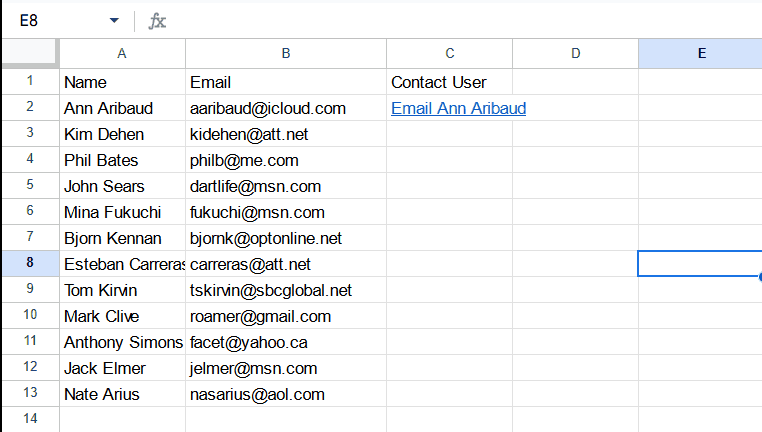The width and height of the screenshot is (762, 432).
Task: Click the fx function icon
Action: point(158,21)
